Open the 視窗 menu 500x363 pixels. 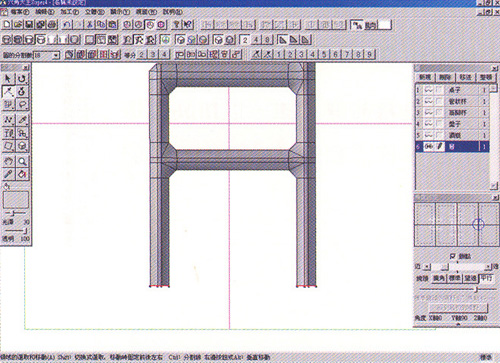pos(146,12)
